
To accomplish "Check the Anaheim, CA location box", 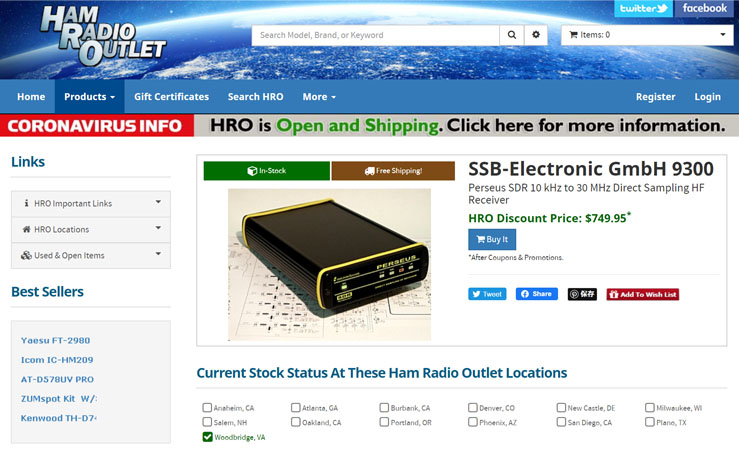I will click(207, 408).
